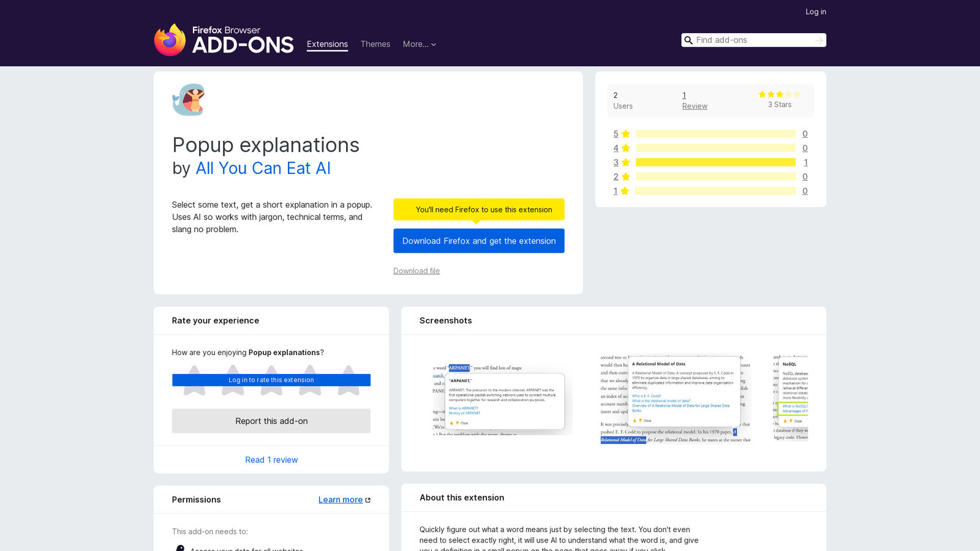
Task: Rate the extension one star
Action: [194, 380]
